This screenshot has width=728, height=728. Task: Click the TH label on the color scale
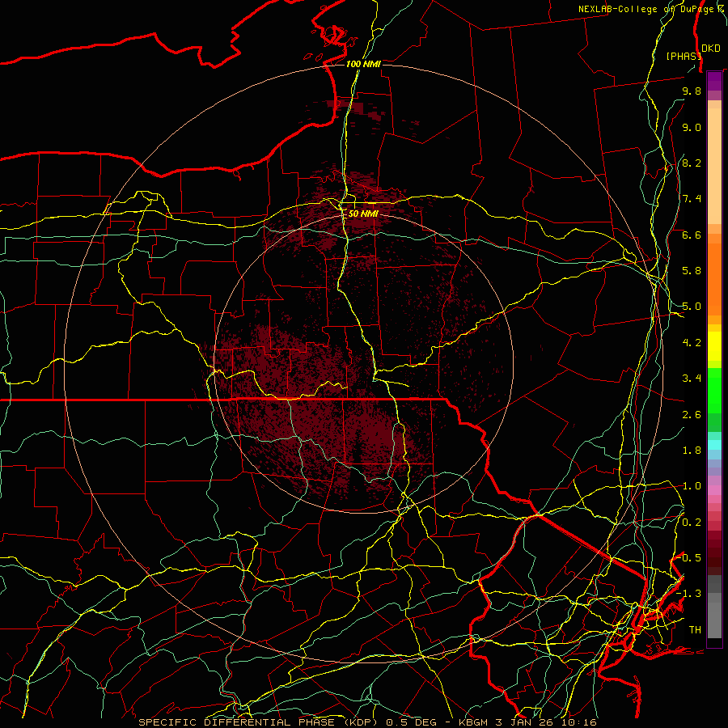[x=695, y=630]
